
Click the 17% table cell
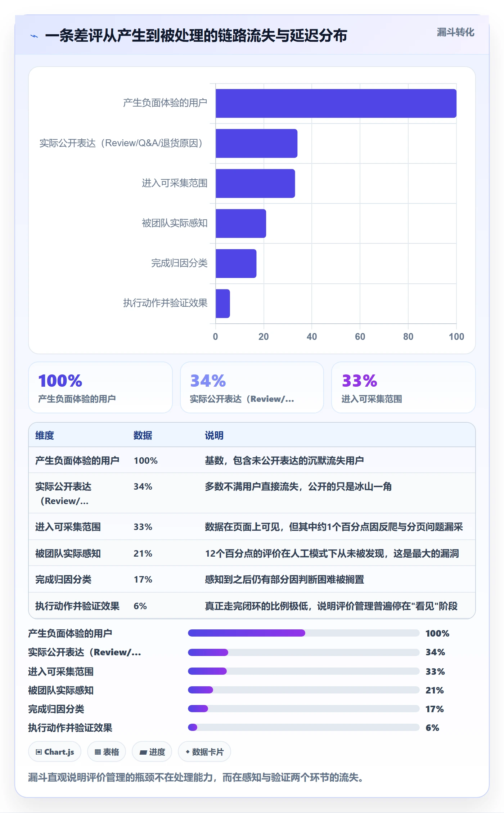point(143,579)
